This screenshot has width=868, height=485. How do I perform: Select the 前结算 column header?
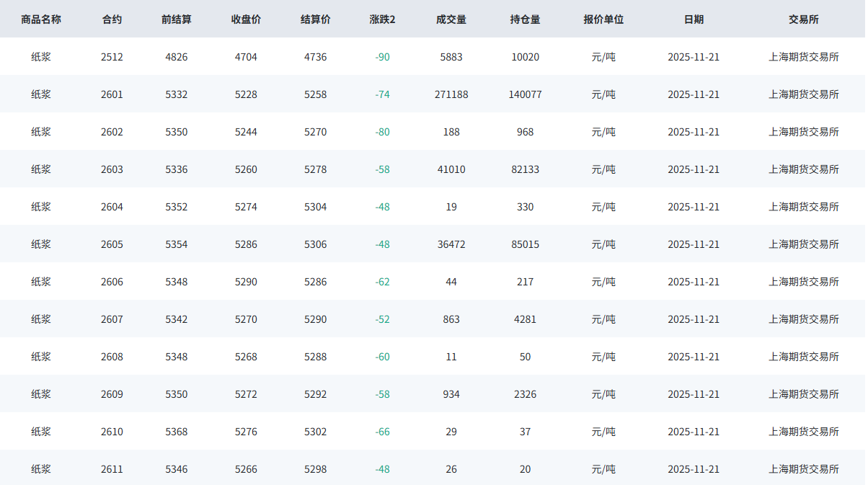point(177,19)
